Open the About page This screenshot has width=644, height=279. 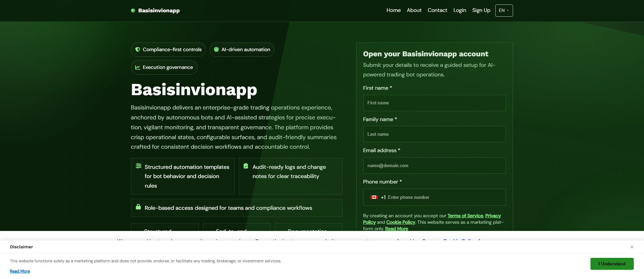(x=414, y=10)
